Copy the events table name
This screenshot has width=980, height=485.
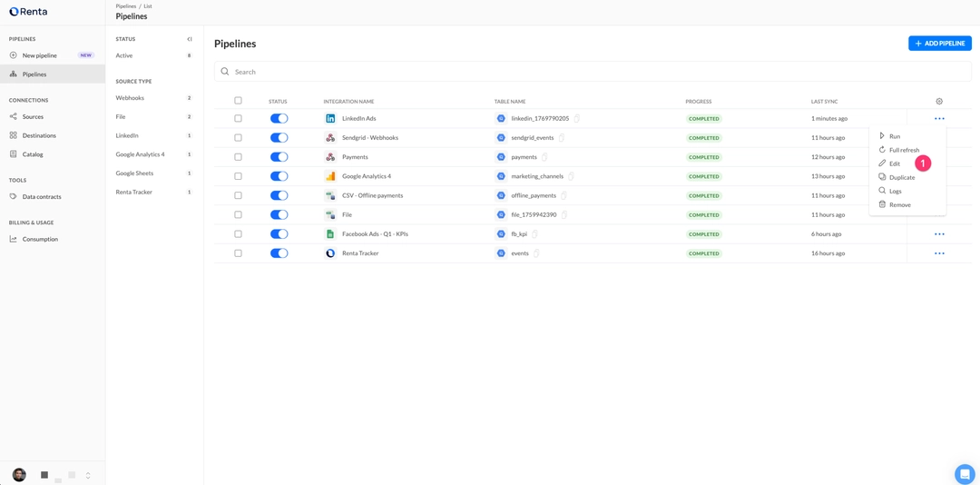pos(536,253)
